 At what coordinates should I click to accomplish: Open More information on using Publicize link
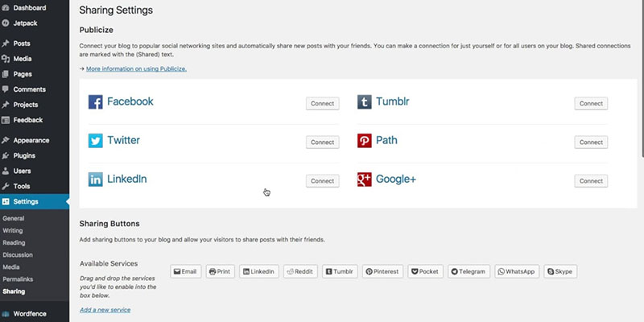(x=136, y=69)
